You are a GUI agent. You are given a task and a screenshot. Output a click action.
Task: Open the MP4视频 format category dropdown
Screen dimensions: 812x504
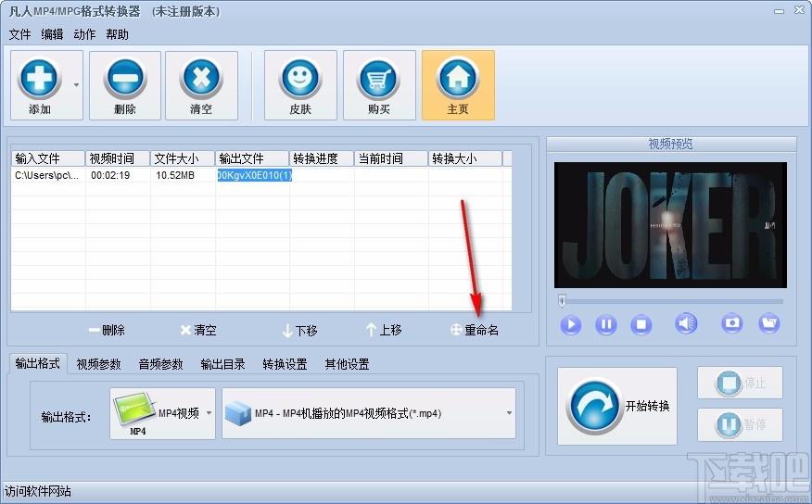point(162,413)
